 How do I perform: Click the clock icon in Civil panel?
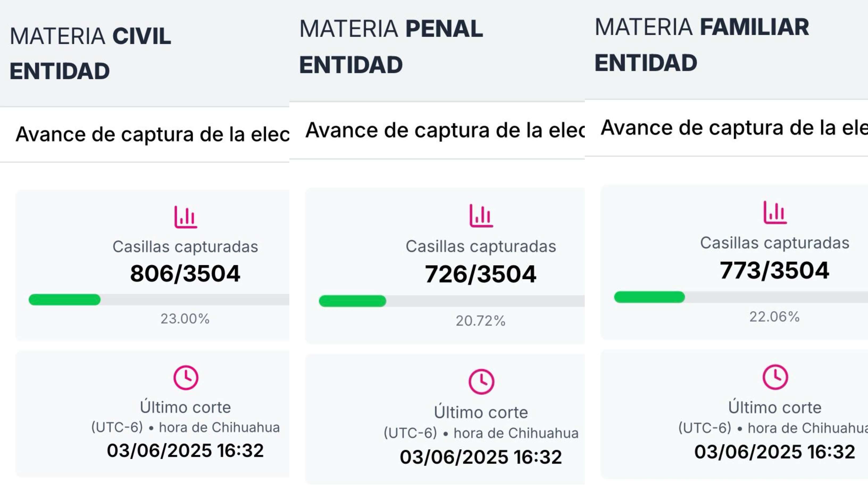pos(186,378)
